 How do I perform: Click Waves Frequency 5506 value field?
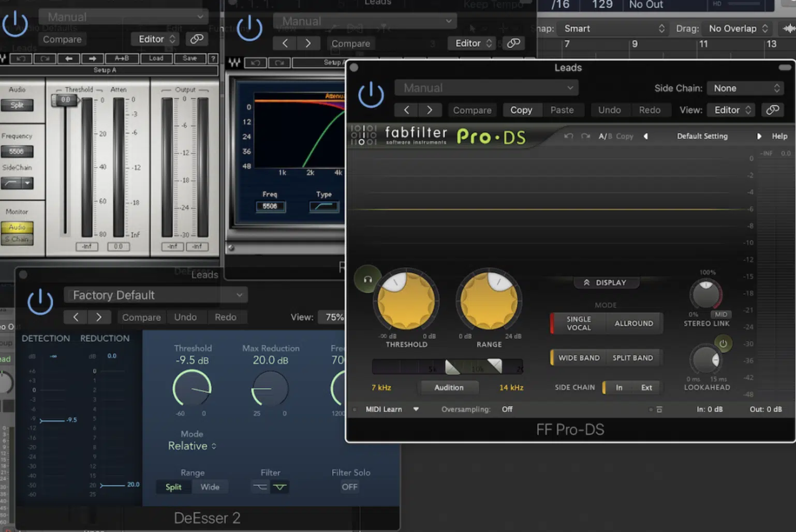(x=17, y=152)
